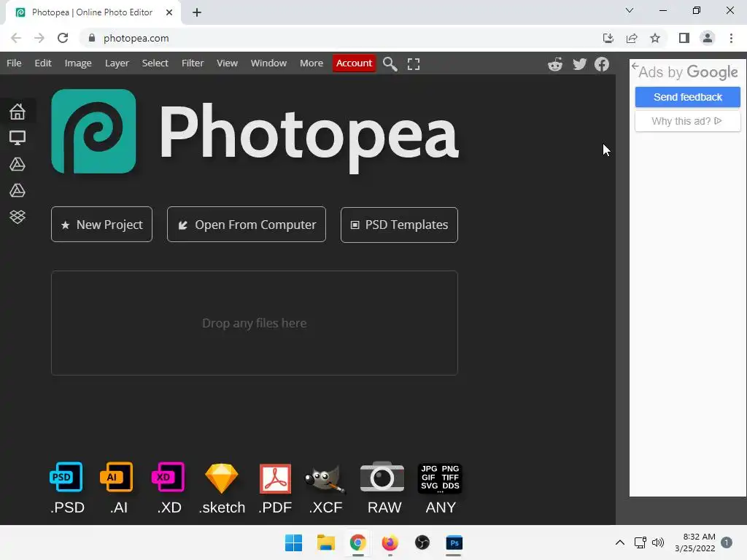The height and width of the screenshot is (560, 747).
Task: Open a new Chrome tab
Action: (x=197, y=12)
